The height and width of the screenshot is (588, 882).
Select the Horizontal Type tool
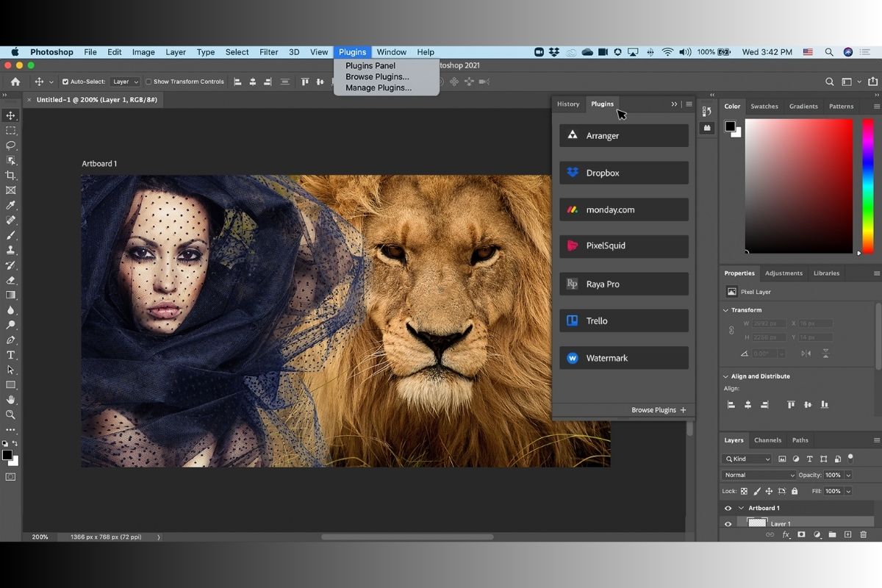coord(10,355)
